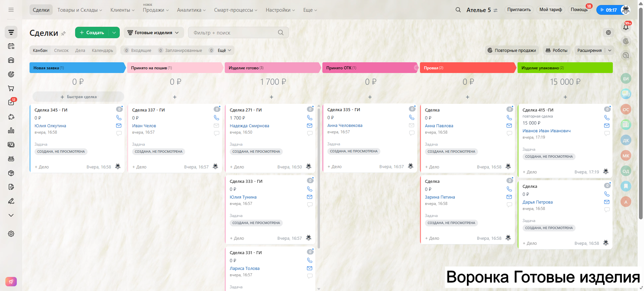
Task: Switch to the Дела view tab
Action: click(80, 50)
